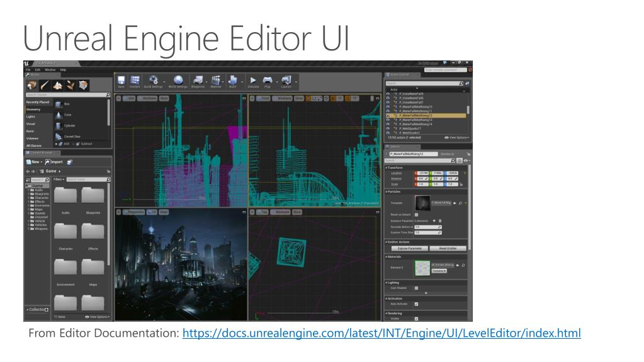The image size is (644, 362).
Task: Select the Foliage mode icon
Action: pos(71,86)
